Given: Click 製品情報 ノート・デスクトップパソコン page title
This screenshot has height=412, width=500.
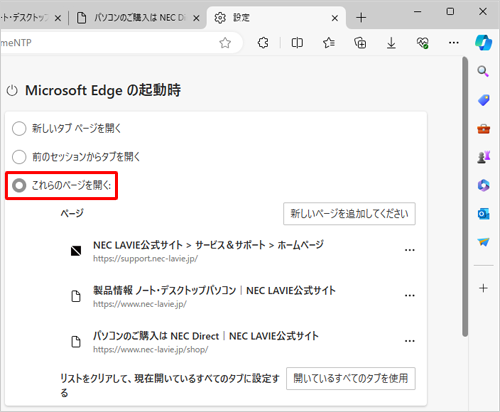Looking at the screenshot, I should tap(214, 290).
